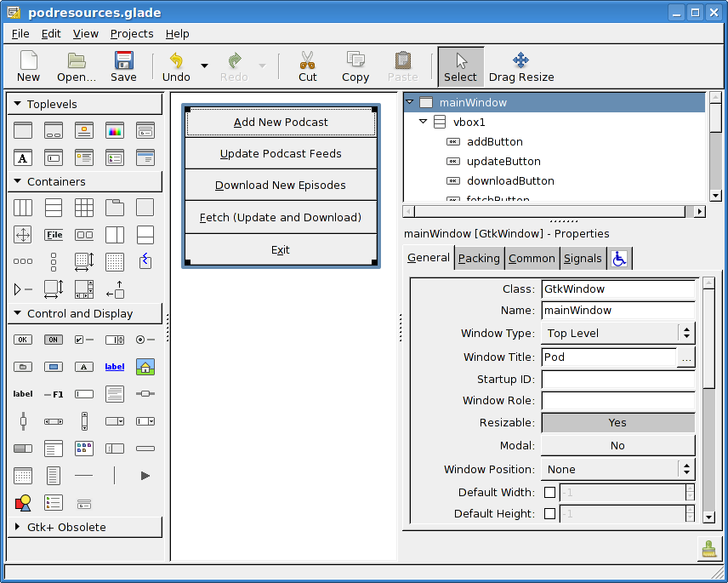Open the Window Type dropdown
728x583 pixels.
[617, 334]
